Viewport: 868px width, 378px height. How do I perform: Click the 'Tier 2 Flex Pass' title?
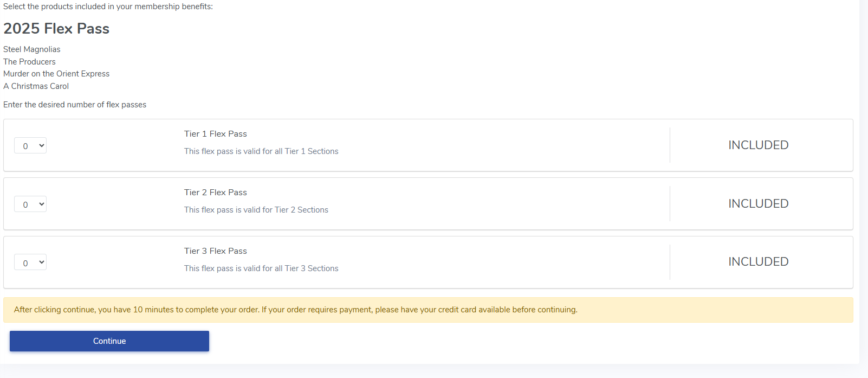216,193
